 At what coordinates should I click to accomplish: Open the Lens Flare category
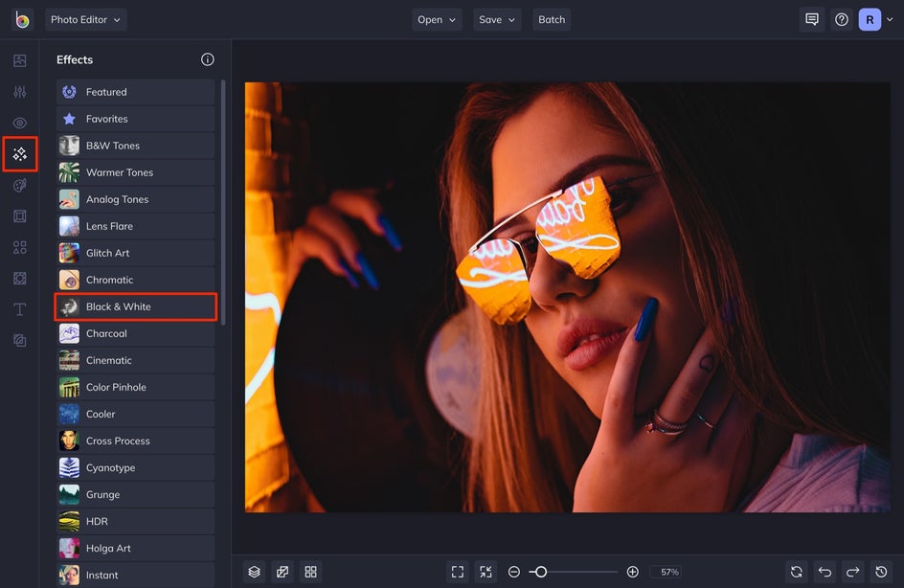pyautogui.click(x=135, y=226)
